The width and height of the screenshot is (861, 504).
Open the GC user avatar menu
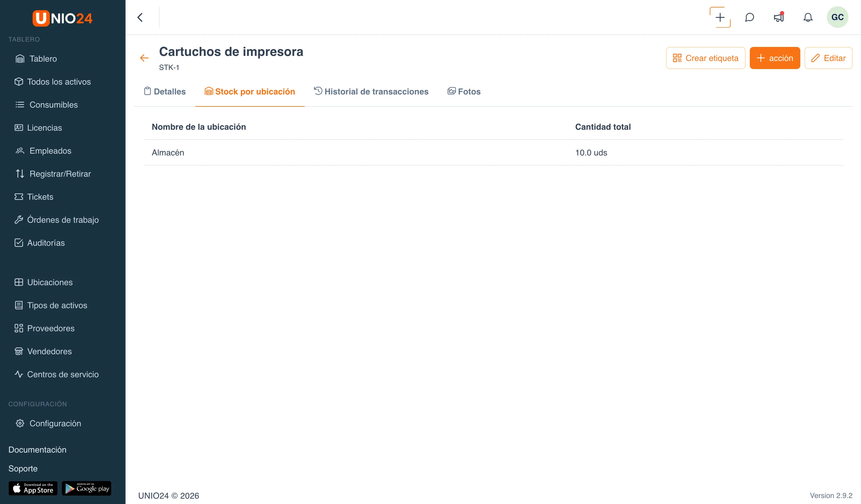pyautogui.click(x=837, y=17)
